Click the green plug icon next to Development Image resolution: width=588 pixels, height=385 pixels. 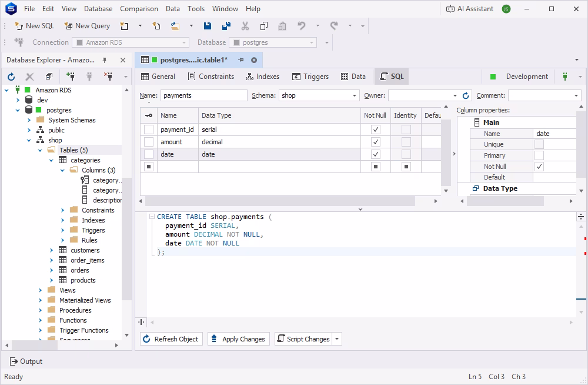[x=564, y=77]
